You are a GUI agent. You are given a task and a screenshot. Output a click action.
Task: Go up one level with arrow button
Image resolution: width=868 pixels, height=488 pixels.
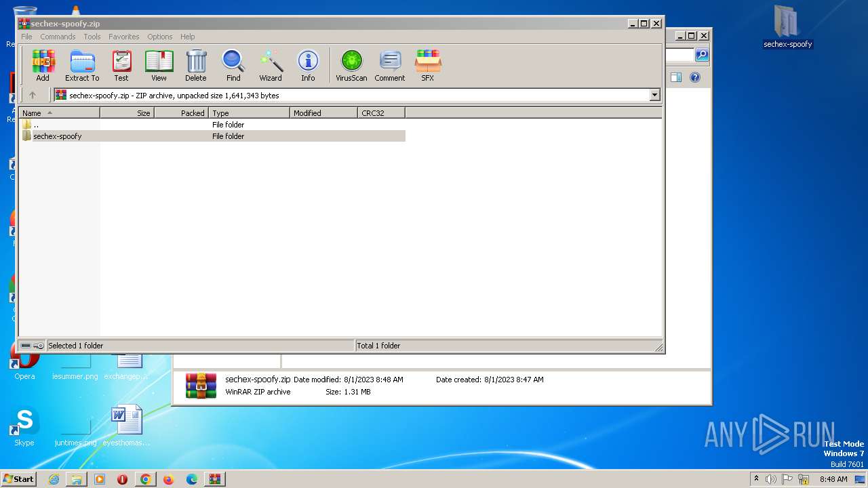click(32, 96)
